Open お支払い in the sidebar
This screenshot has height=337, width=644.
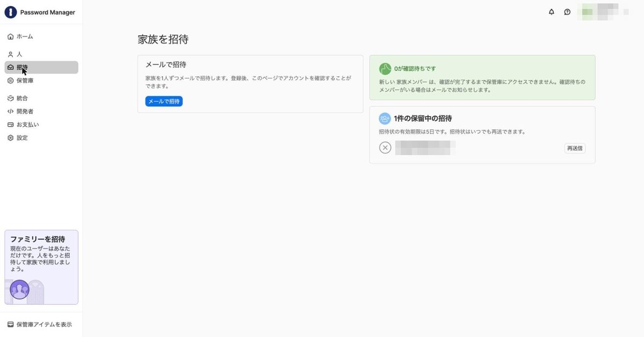41,124
